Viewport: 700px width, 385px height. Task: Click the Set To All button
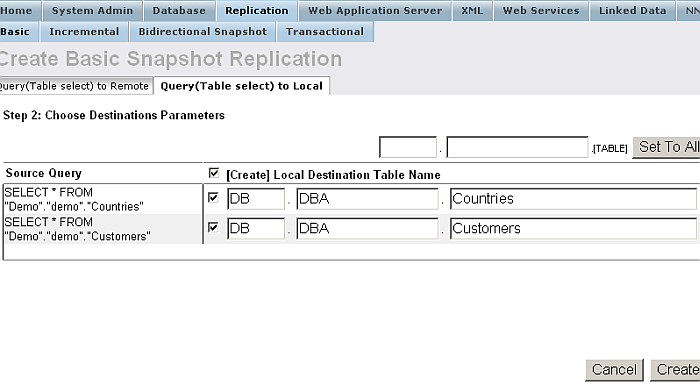tap(666, 147)
